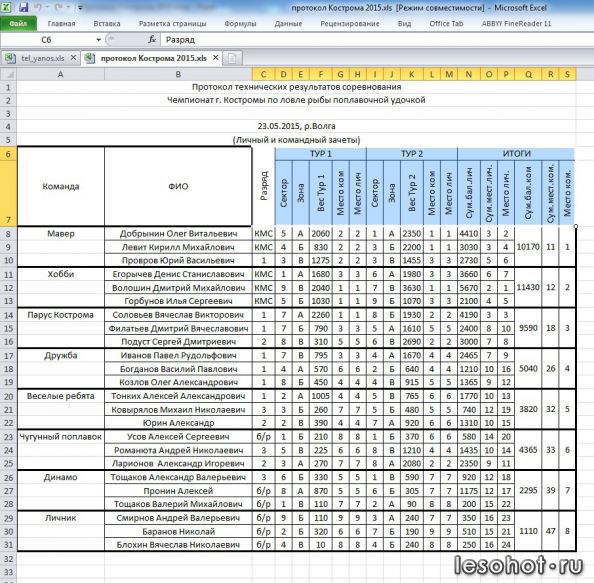Close the протокол Кострома 2015.xls tab

click(x=216, y=58)
